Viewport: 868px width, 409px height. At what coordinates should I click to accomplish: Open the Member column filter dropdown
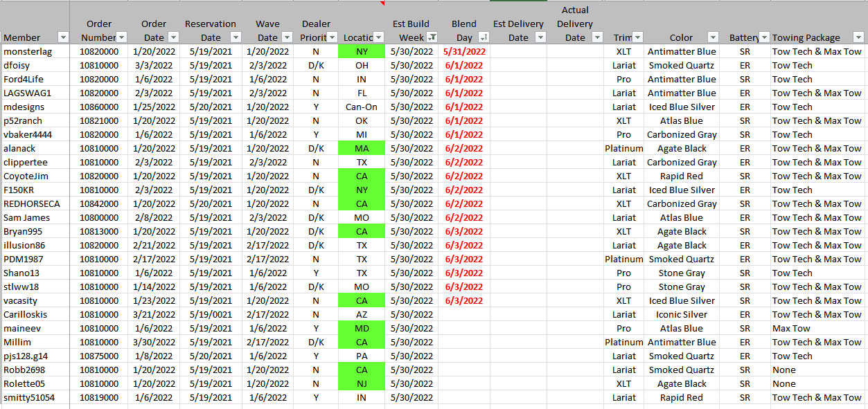tap(63, 37)
